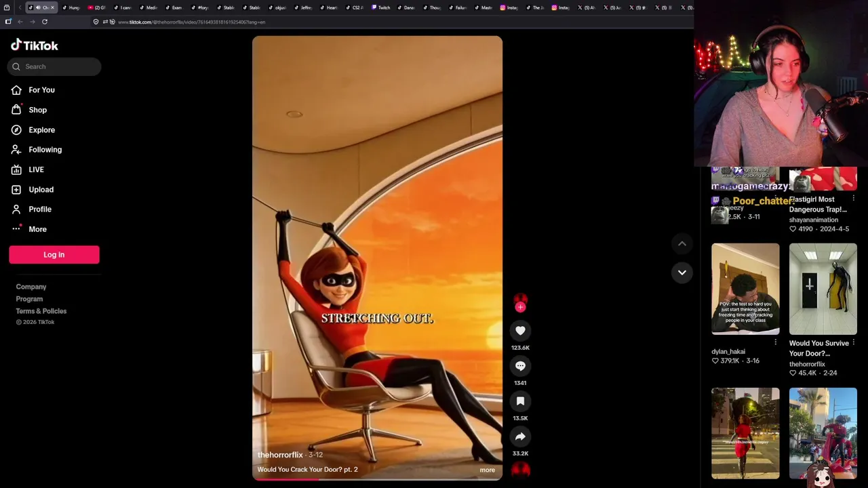Switch to the CS2 browser tab
The width and height of the screenshot is (868, 488).
[x=354, y=7]
